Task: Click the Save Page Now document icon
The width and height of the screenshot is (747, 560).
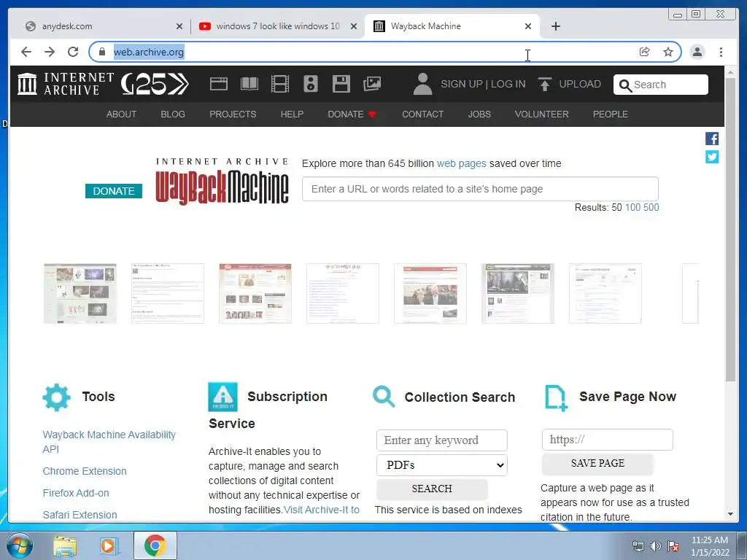Action: point(556,397)
